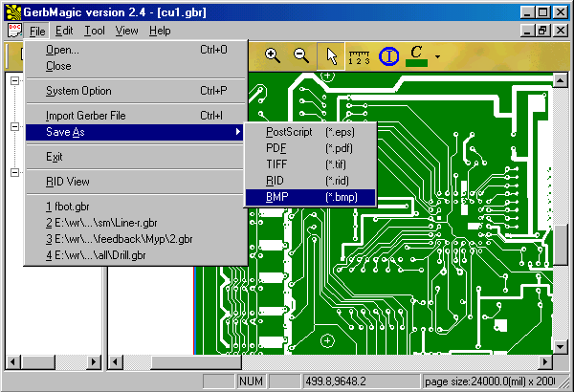The width and height of the screenshot is (574, 392).
Task: Close the cu1.gbr document window
Action: point(561,31)
